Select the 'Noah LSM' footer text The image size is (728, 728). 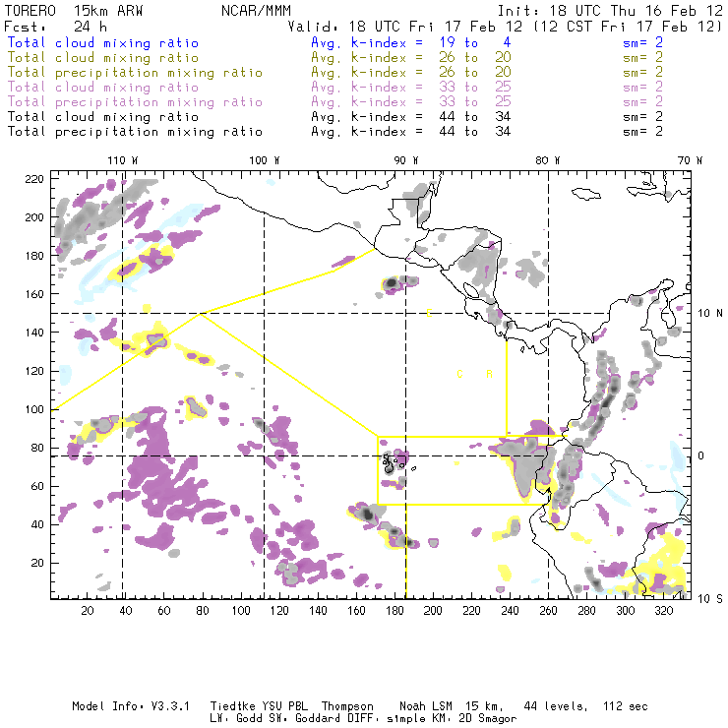point(426,706)
